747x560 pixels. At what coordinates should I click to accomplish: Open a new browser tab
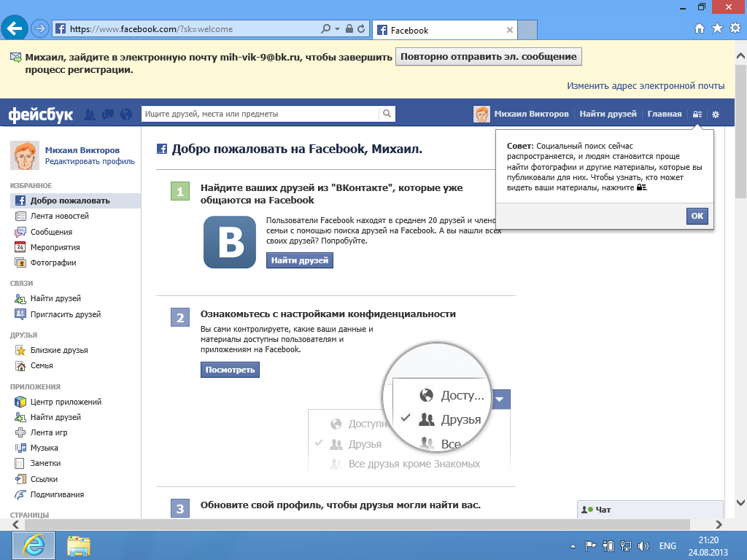[527, 30]
